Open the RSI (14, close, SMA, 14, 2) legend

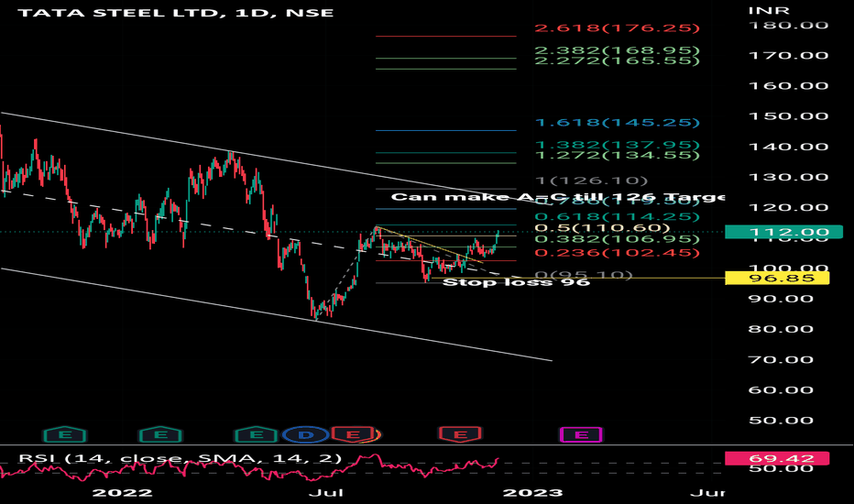(181, 458)
